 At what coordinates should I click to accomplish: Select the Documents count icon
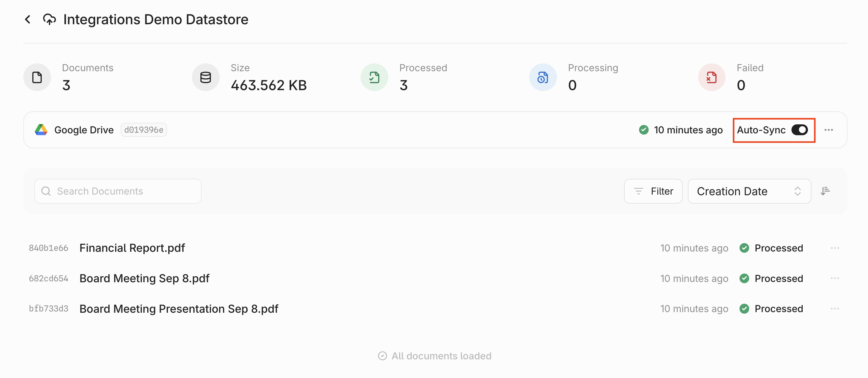click(x=37, y=77)
